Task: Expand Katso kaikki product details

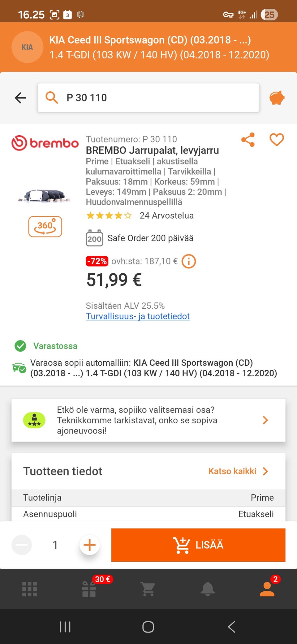Action: tap(238, 471)
